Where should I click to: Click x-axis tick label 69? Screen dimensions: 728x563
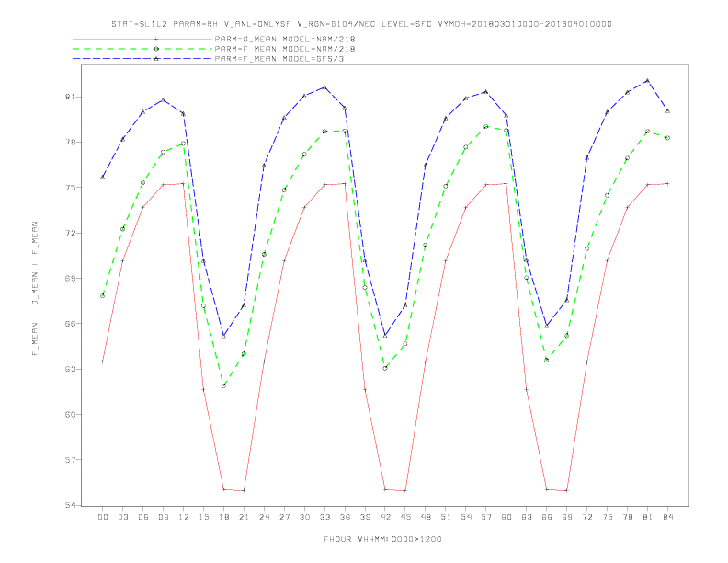coord(567,517)
